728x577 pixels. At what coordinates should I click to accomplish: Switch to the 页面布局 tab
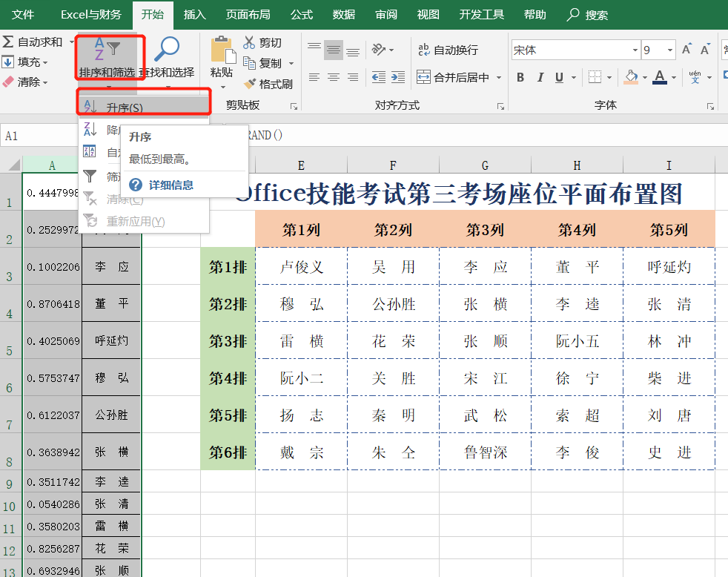[248, 14]
